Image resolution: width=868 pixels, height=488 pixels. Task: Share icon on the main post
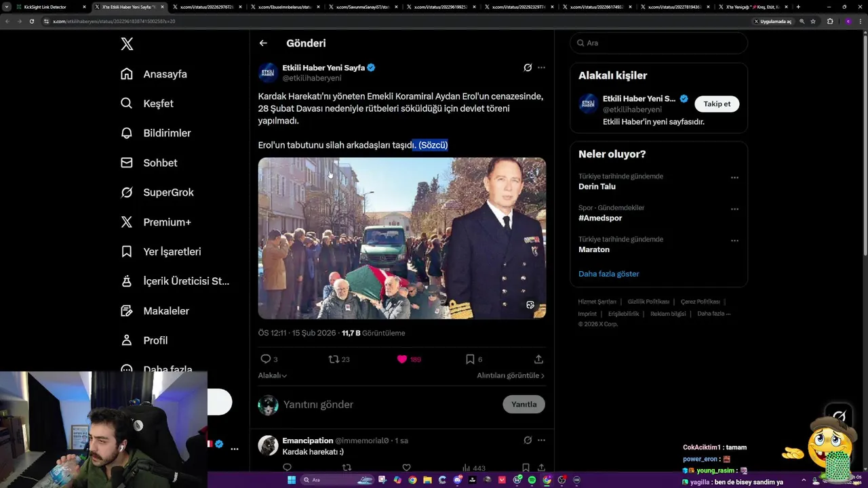click(538, 359)
